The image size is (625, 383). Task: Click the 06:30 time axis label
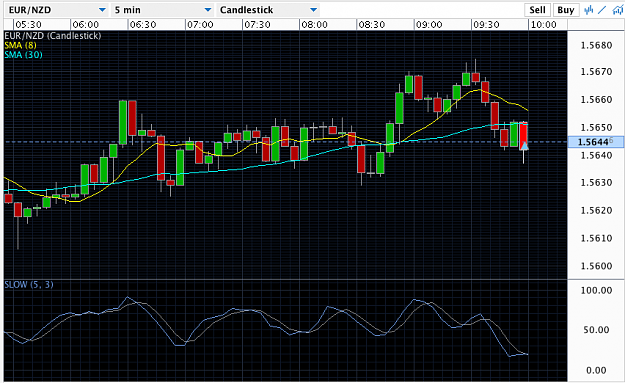[x=143, y=25]
